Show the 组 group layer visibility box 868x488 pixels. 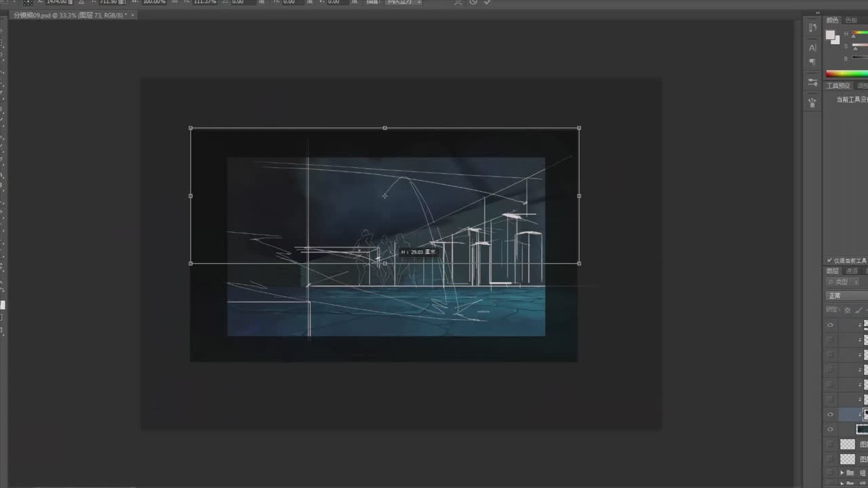(x=830, y=473)
